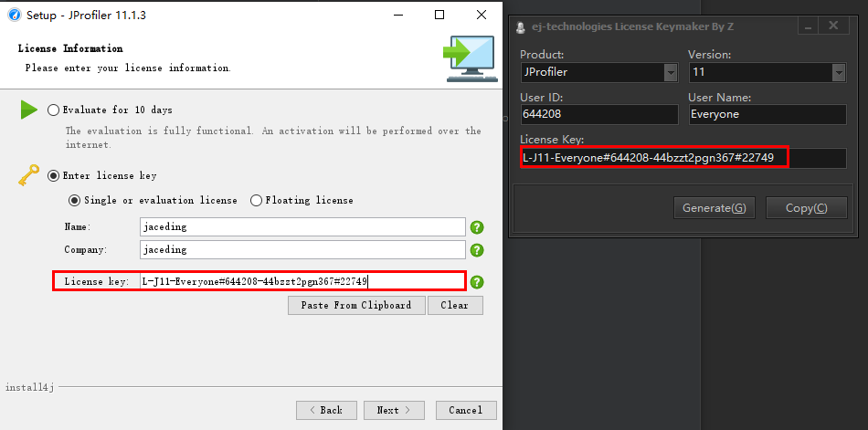Focus the Name field containing jaceding
This screenshot has height=430, width=868.
pyautogui.click(x=302, y=227)
